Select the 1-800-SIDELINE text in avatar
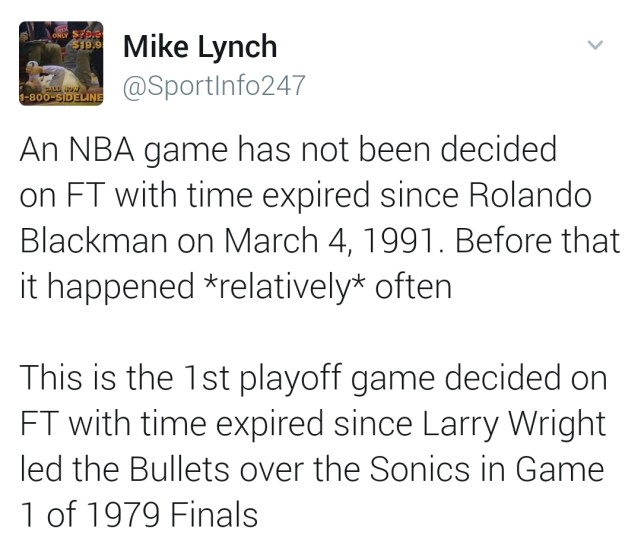This screenshot has width=641, height=545. click(x=61, y=98)
